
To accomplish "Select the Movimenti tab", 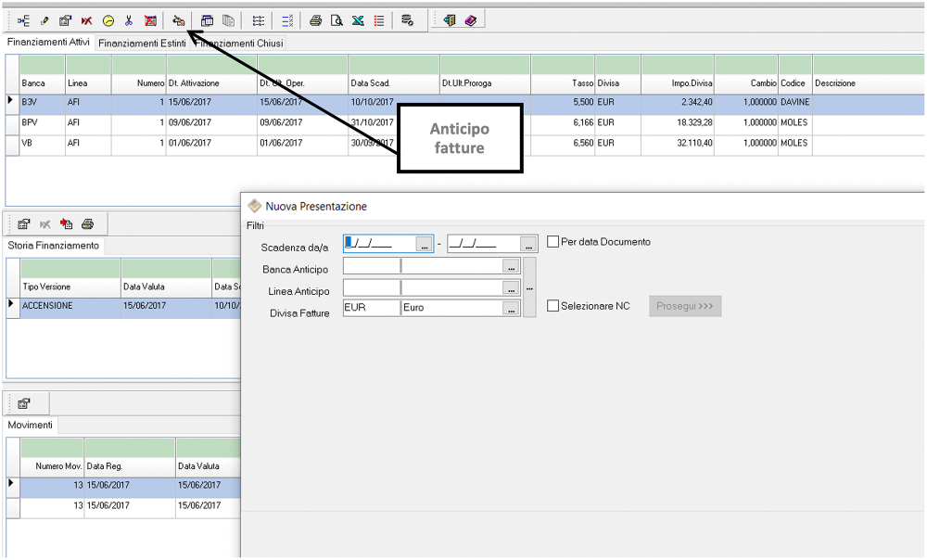I will click(x=31, y=425).
